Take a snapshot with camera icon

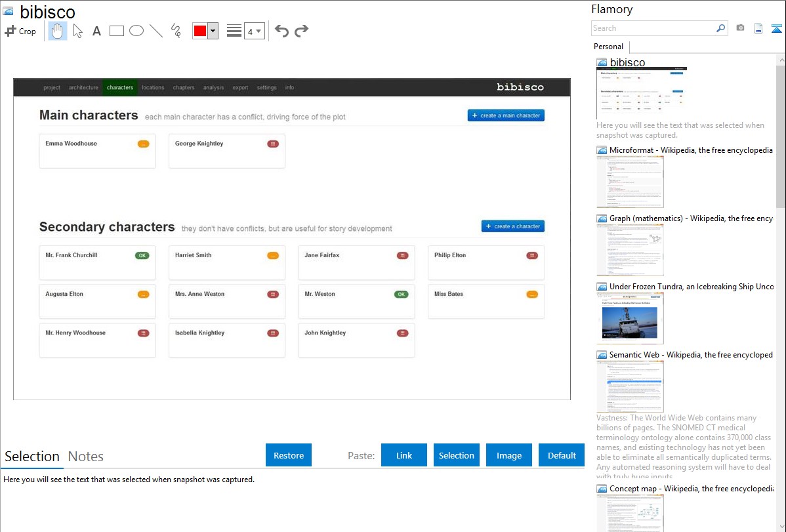[740, 28]
